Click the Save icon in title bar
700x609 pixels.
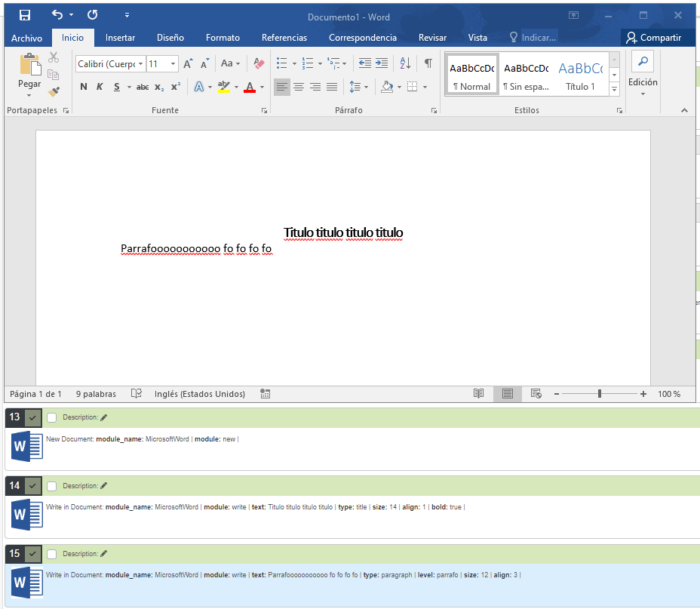(x=25, y=15)
